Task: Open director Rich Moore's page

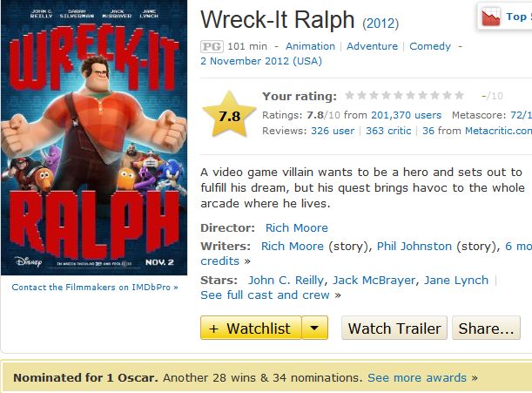Action: tap(297, 228)
